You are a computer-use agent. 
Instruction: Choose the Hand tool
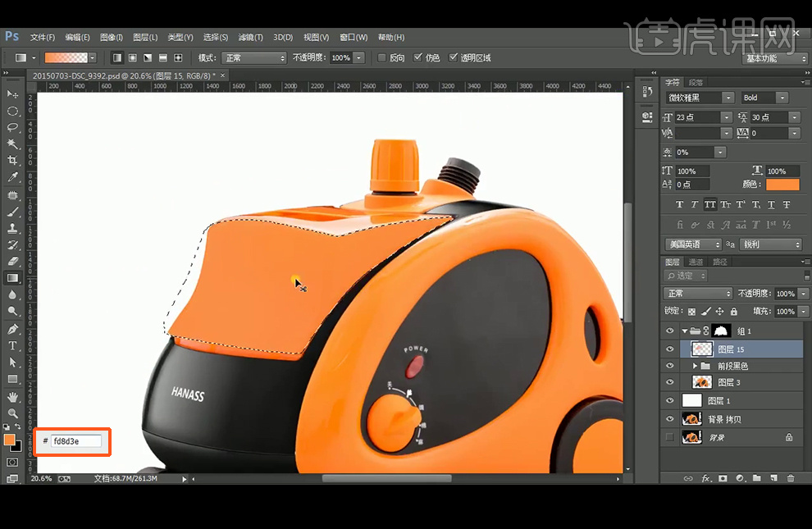[12, 397]
